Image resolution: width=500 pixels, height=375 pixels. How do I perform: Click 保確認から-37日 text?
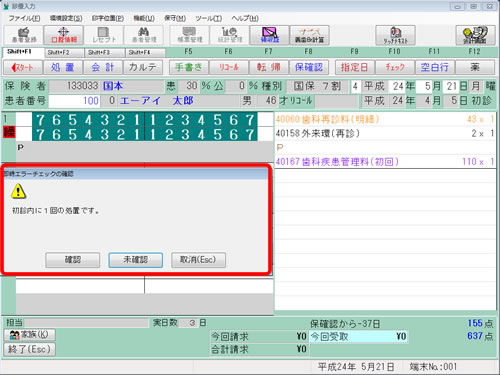coord(345,324)
